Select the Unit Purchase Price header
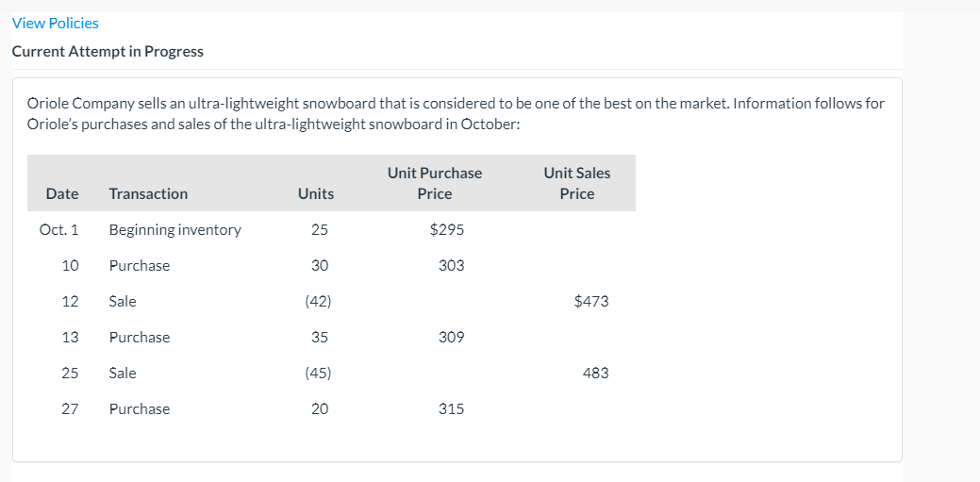 [x=434, y=183]
